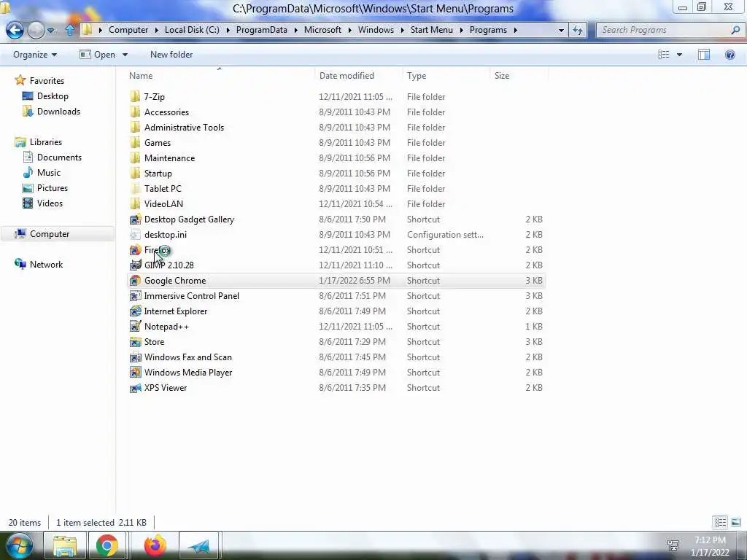
Task: Click the search magnifier icon
Action: [x=735, y=30]
